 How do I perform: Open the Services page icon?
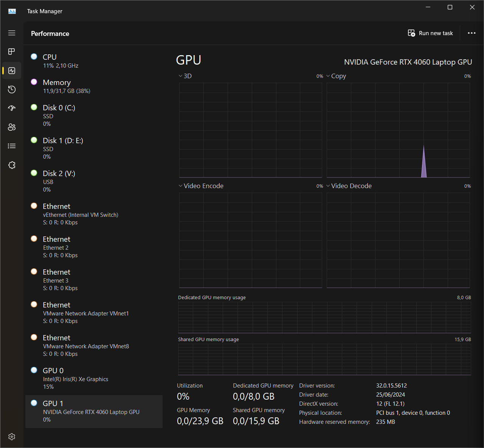coord(12,165)
